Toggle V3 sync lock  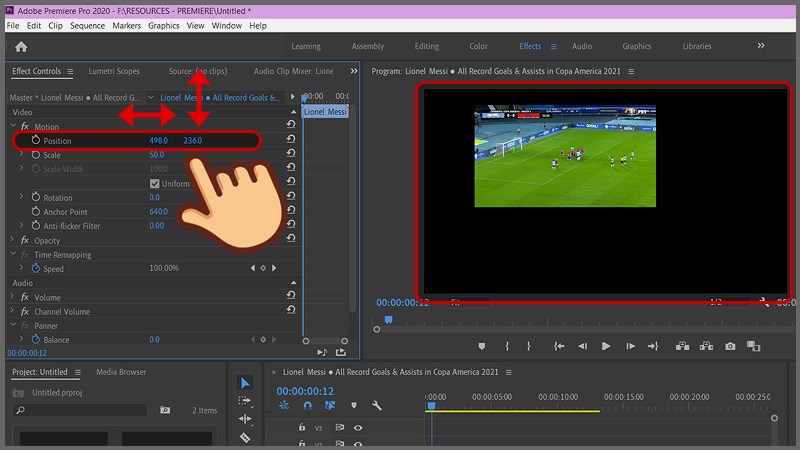(339, 427)
